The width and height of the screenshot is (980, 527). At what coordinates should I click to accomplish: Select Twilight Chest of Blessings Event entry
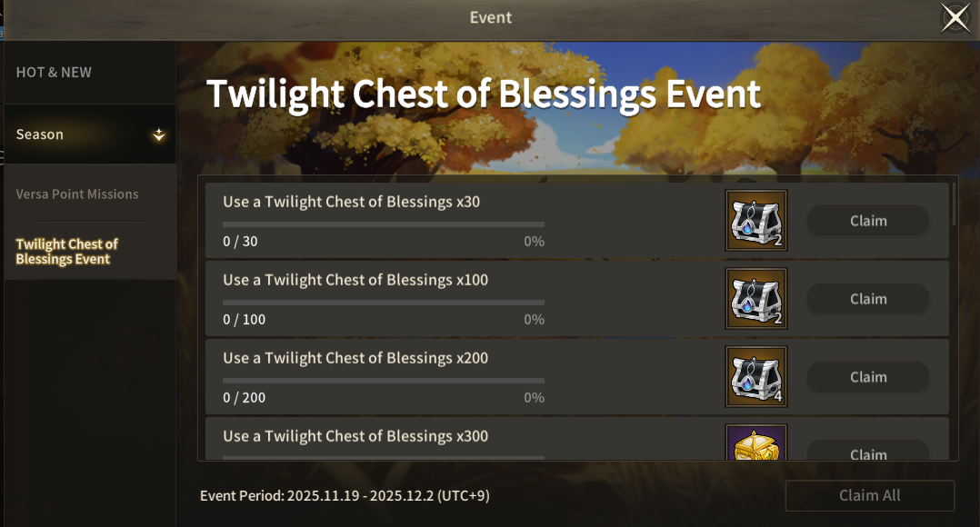click(x=67, y=252)
